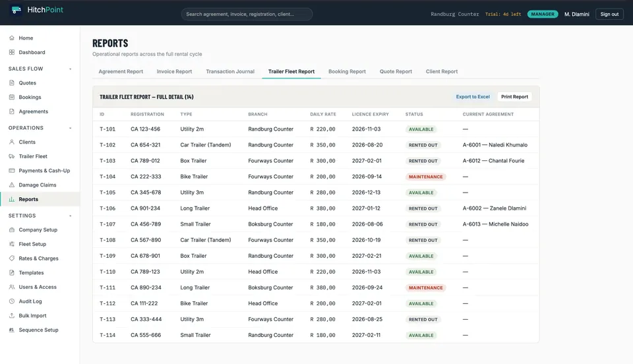The image size is (633, 364).
Task: Click registration CA 333-444
Action: point(146,319)
